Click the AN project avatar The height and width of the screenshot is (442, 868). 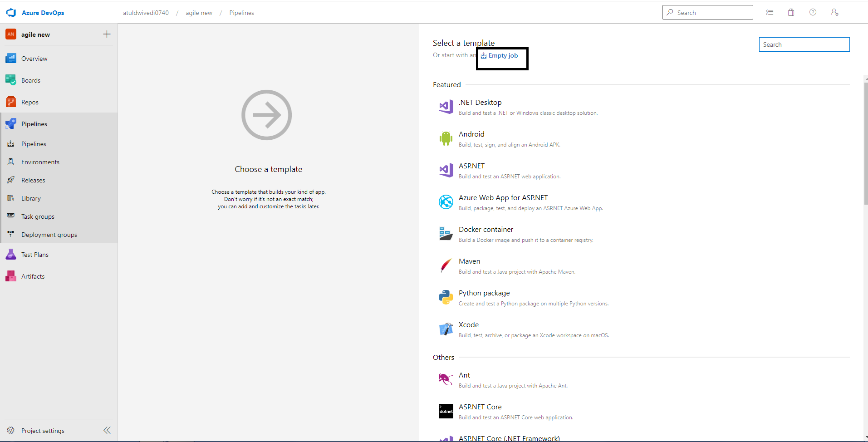(x=11, y=34)
